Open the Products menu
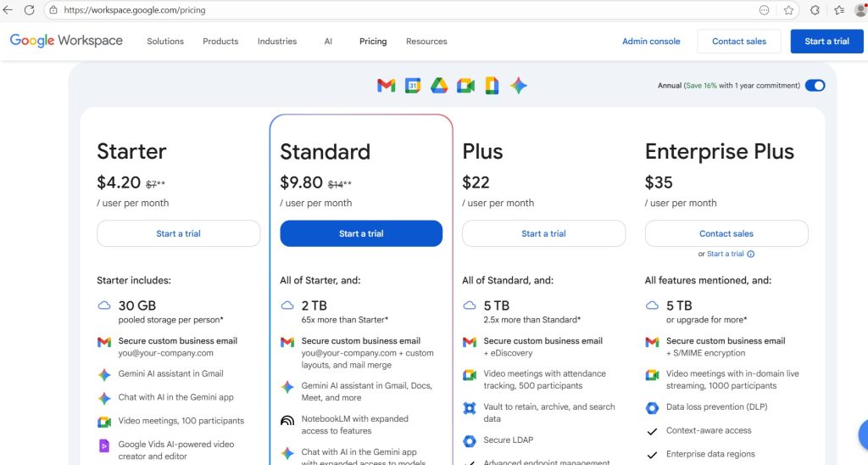 tap(220, 41)
